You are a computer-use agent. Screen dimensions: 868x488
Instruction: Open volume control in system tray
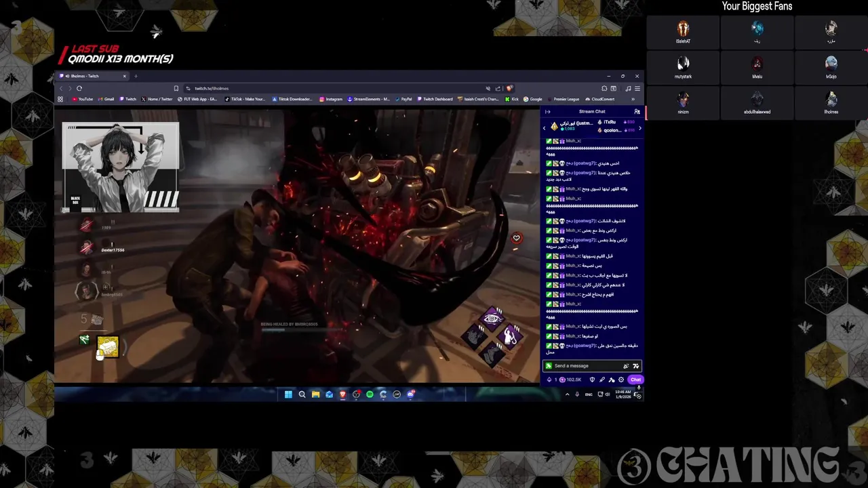tap(608, 394)
